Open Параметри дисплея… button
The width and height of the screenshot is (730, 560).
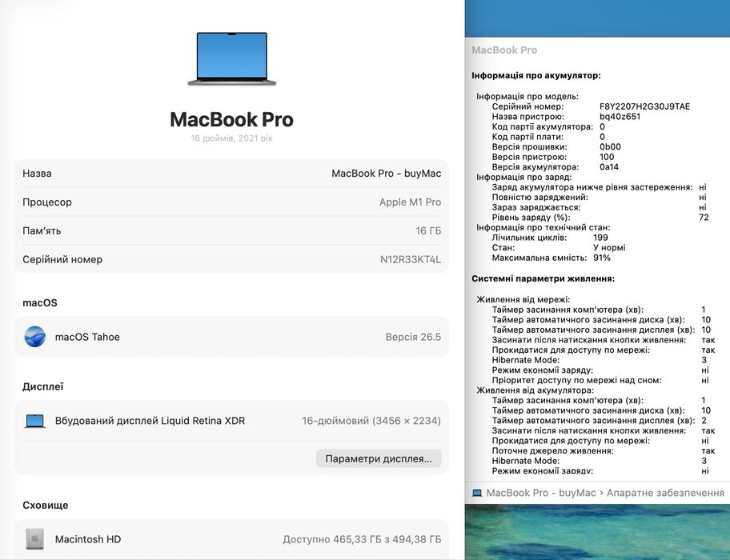pyautogui.click(x=379, y=458)
